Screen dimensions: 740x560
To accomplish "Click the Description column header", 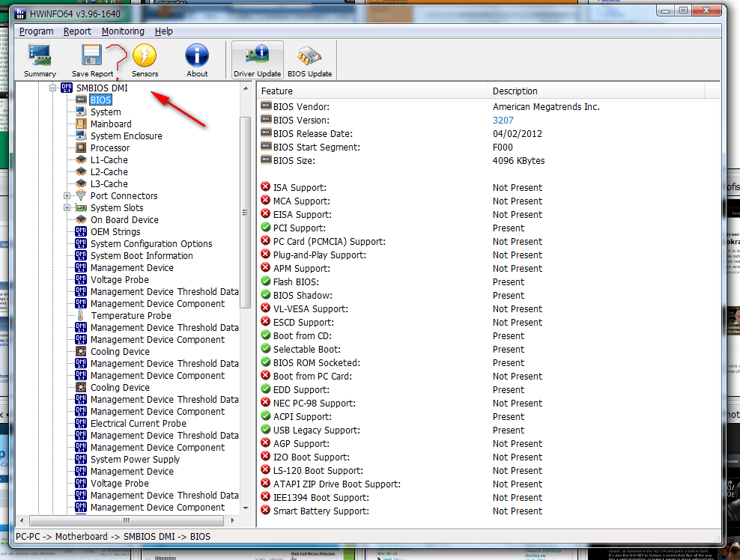I will [x=596, y=91].
